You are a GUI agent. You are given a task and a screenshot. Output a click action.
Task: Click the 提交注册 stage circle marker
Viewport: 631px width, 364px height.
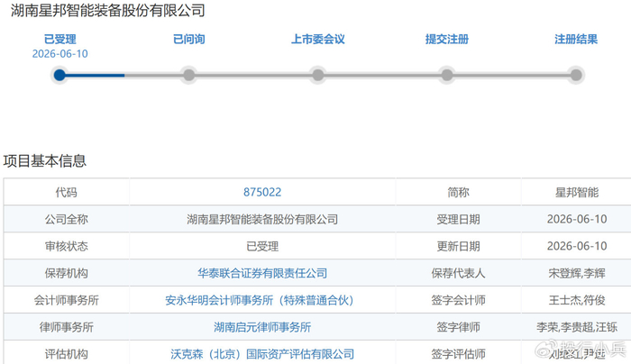(x=447, y=75)
